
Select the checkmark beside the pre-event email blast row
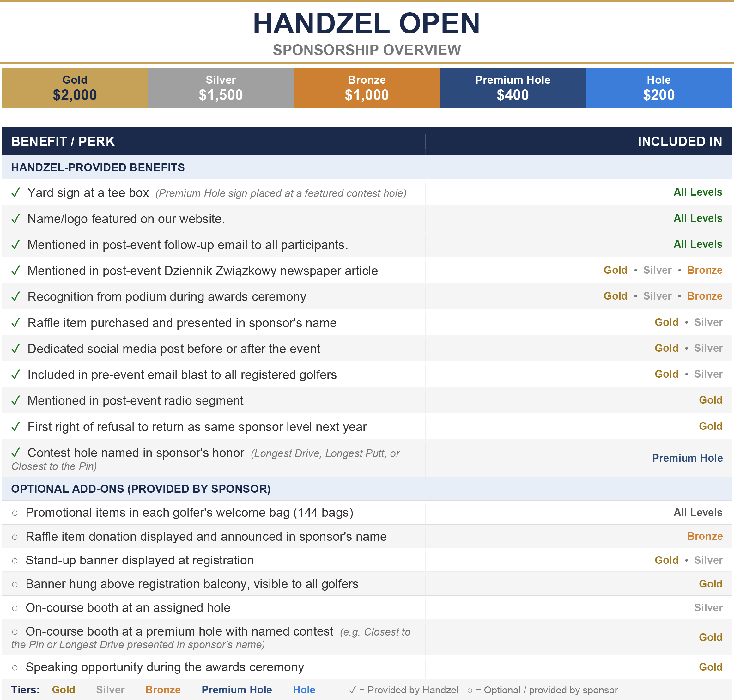click(x=16, y=374)
